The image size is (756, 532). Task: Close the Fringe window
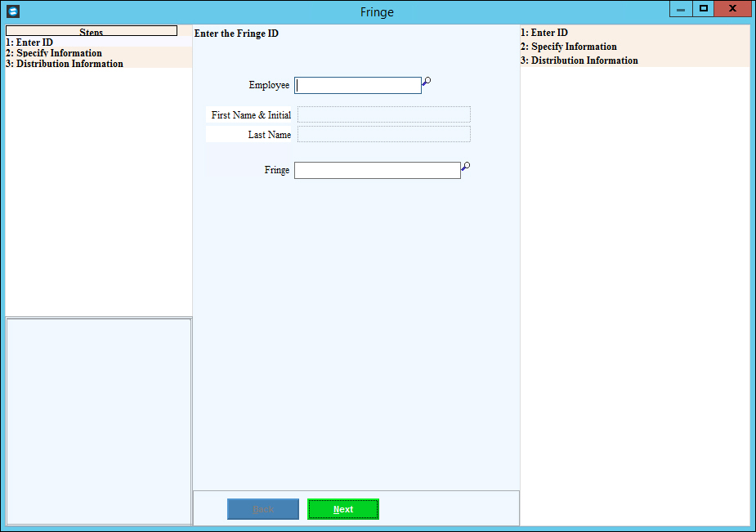click(732, 9)
